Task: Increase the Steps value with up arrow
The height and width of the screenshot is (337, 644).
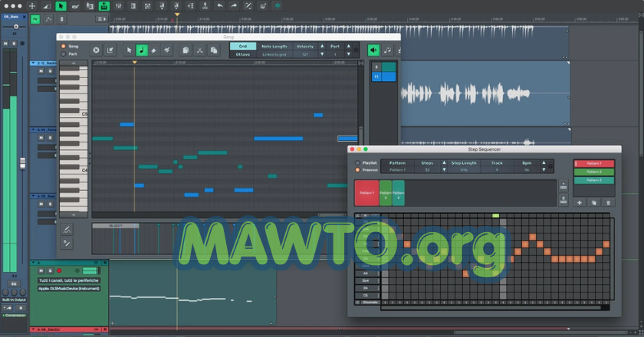Action: click(444, 163)
